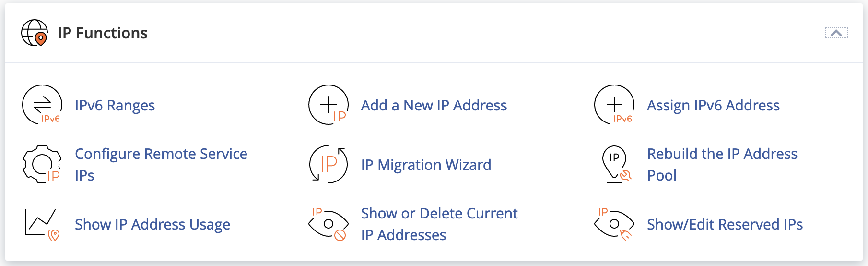Click the Show IP Address Usage graph icon
Image resolution: width=868 pixels, height=266 pixels.
pos(42,224)
